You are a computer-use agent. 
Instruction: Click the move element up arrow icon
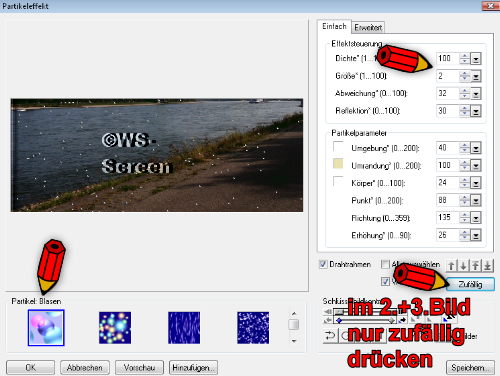click(451, 266)
